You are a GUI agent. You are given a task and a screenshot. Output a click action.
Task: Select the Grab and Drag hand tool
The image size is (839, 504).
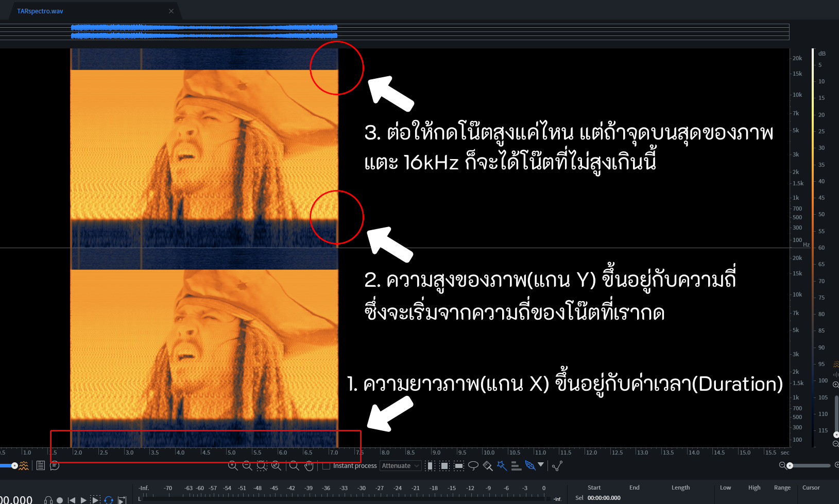click(x=309, y=466)
